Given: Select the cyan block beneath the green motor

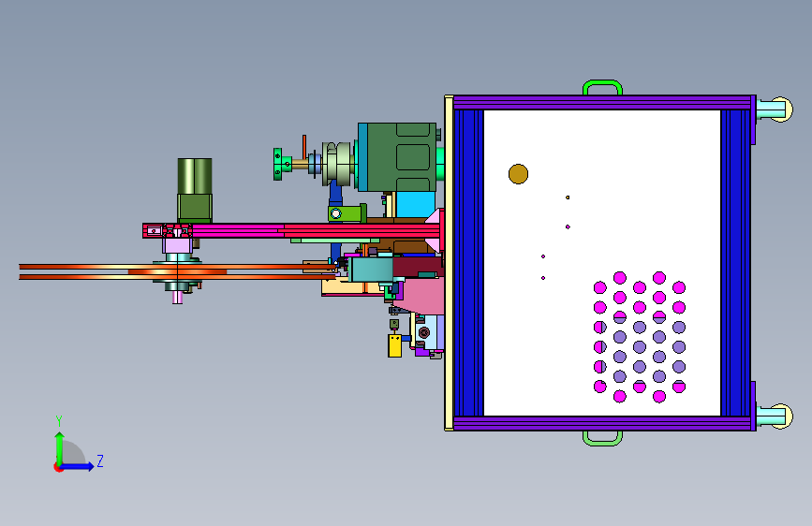Looking at the screenshot, I should [415, 204].
